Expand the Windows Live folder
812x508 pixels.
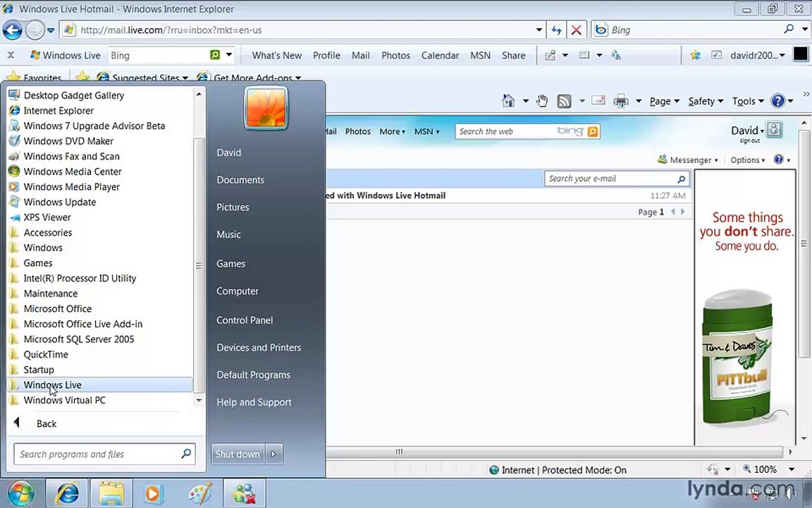click(x=99, y=385)
